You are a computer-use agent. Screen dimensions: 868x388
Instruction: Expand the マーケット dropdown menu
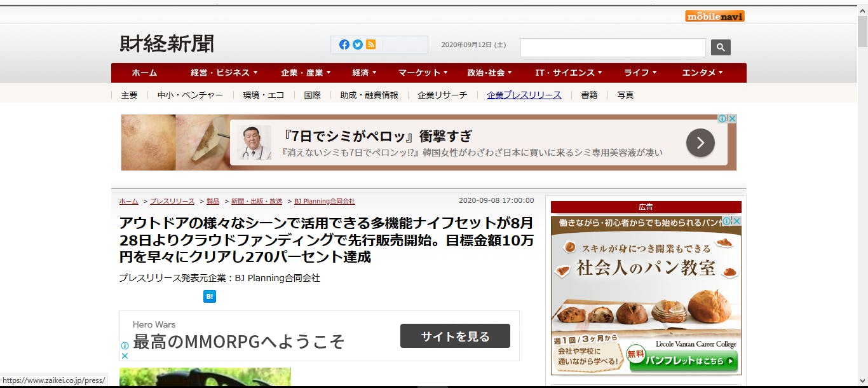(423, 73)
